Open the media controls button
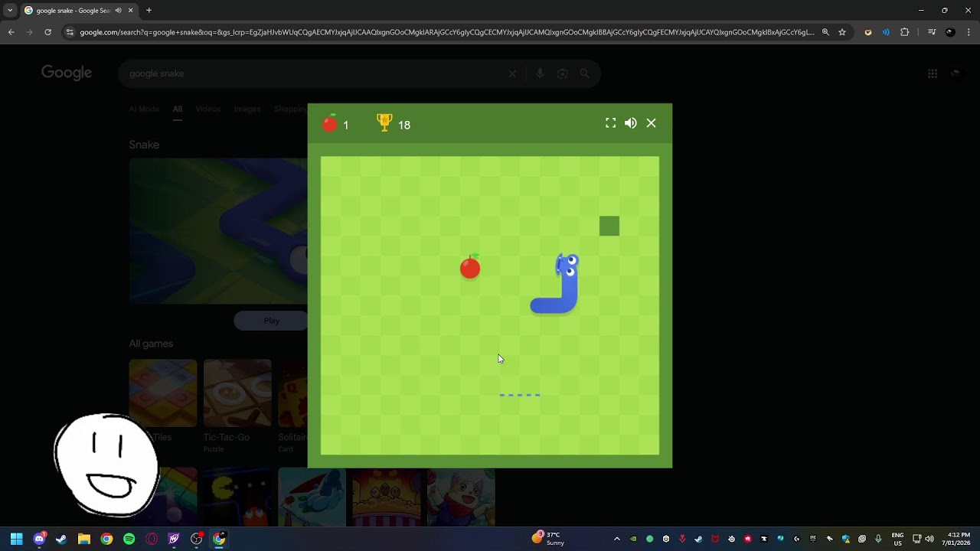Image resolution: width=980 pixels, height=551 pixels. 932,32
